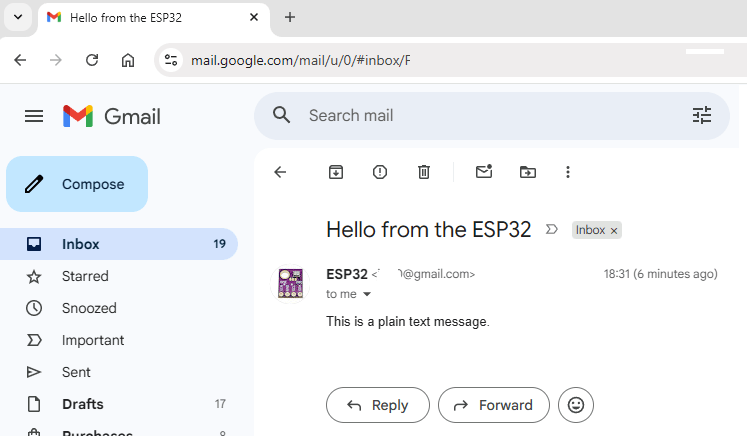Reload the current page
This screenshot has width=747, height=436.
click(x=91, y=60)
